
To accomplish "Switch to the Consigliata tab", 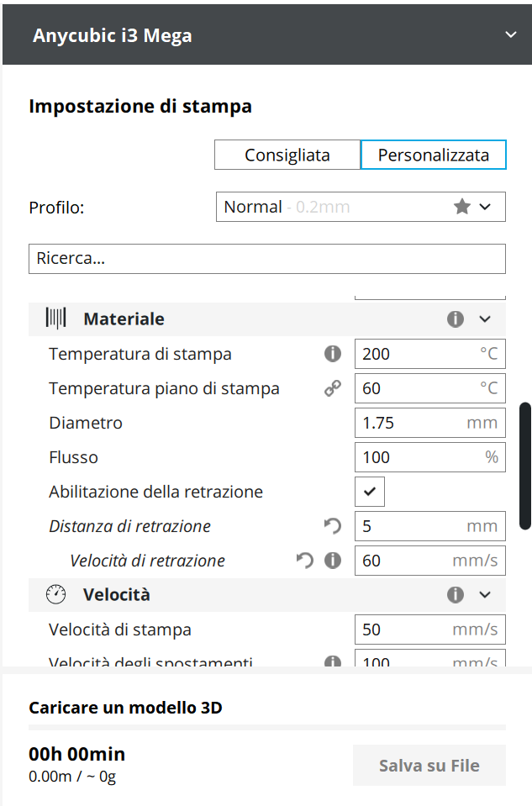I will 287,155.
